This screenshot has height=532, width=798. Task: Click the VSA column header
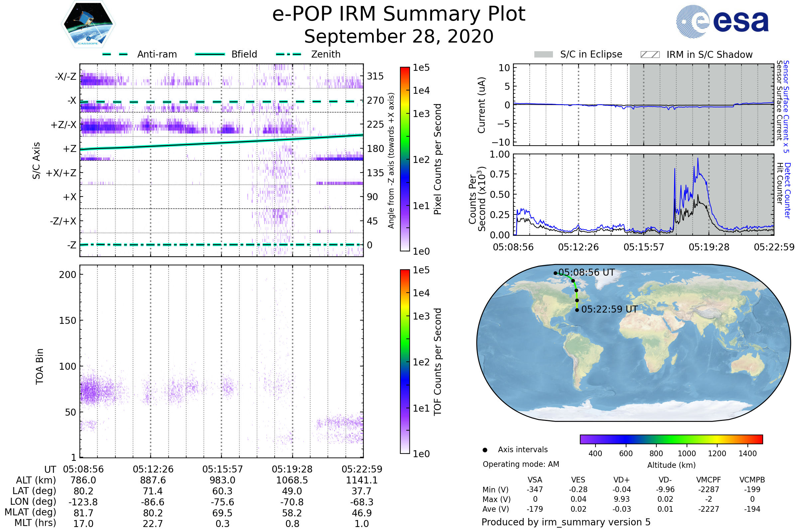(535, 480)
